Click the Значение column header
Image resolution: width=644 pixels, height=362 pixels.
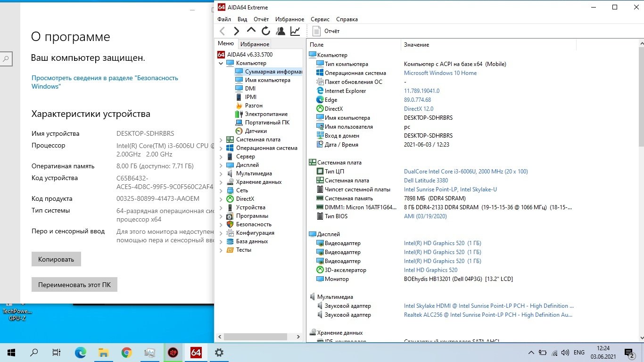(488, 45)
